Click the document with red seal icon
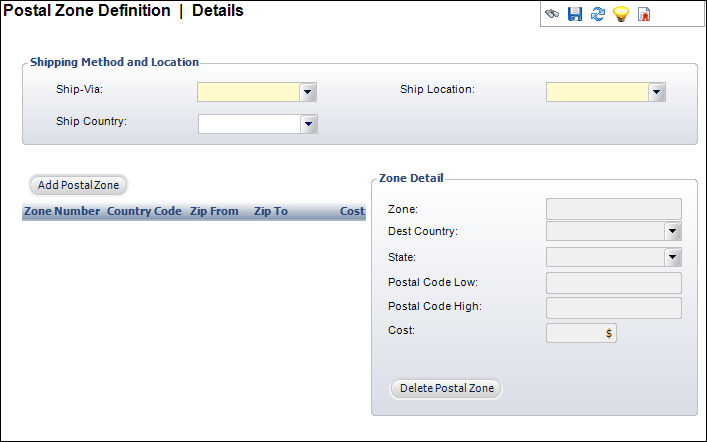Screen dimensions: 707x442 point(644,15)
